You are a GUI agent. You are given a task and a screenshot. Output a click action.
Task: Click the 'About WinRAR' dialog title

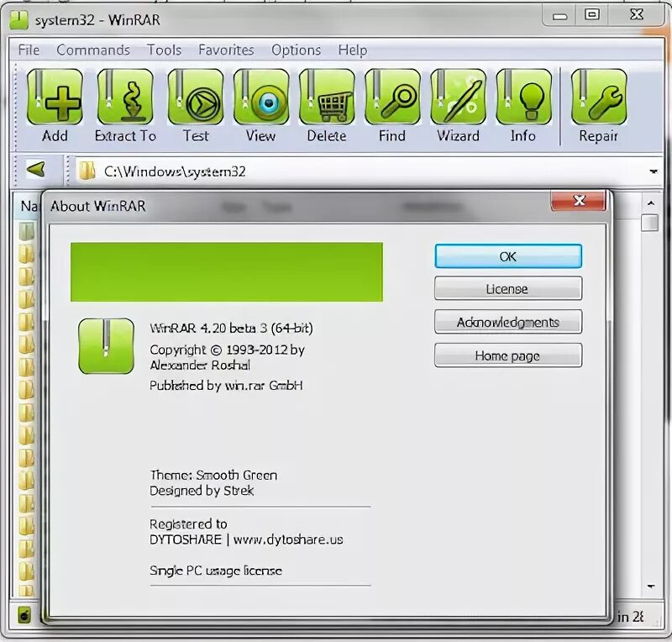click(98, 206)
